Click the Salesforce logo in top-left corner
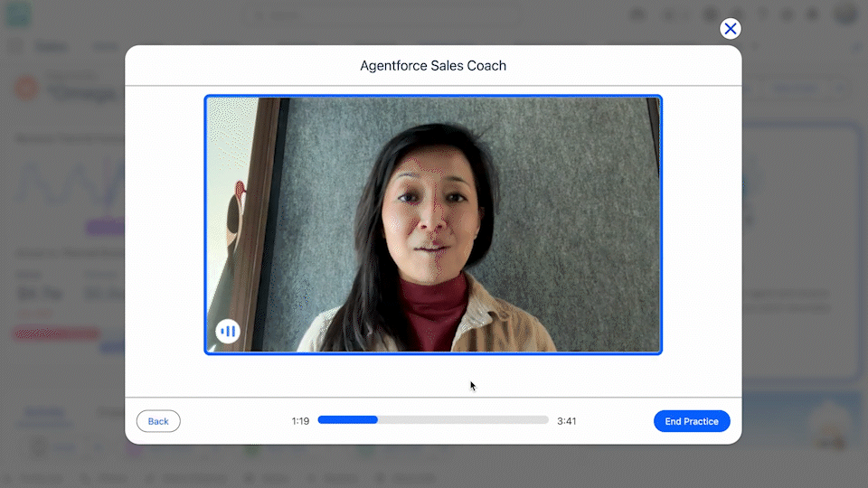 click(17, 14)
